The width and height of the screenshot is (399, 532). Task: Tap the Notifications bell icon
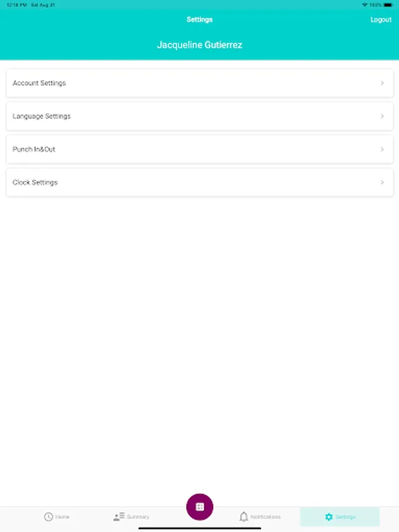click(244, 517)
